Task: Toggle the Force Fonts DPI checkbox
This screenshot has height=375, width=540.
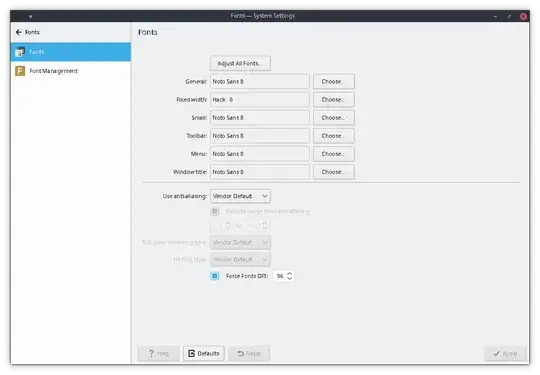Action: pyautogui.click(x=215, y=276)
